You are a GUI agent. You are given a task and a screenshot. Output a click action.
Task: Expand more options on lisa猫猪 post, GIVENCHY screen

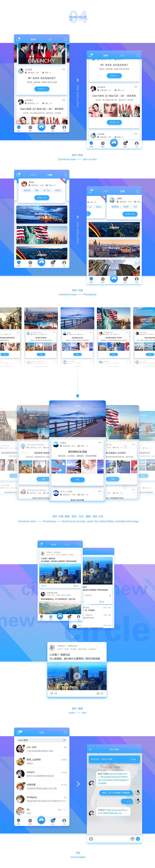64,69
